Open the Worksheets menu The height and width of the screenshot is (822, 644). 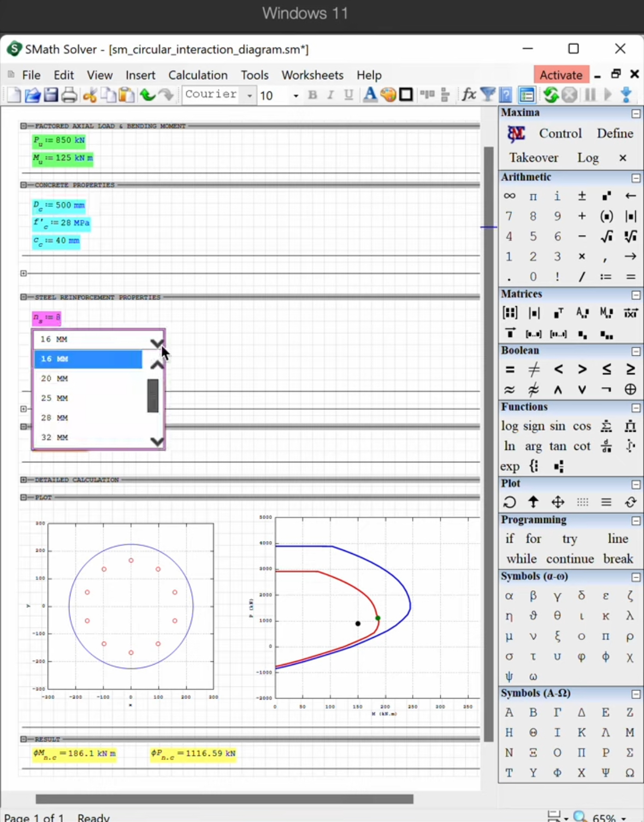(x=312, y=75)
